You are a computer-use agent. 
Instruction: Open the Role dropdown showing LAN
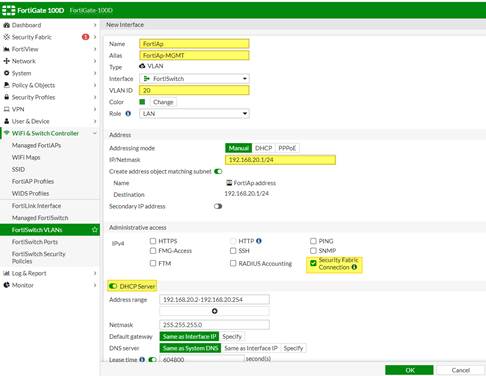(x=194, y=114)
